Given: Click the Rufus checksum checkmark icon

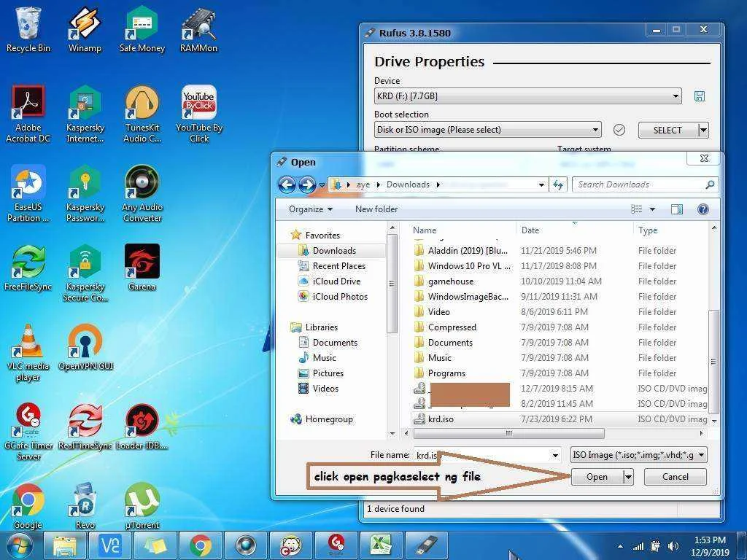Looking at the screenshot, I should [x=619, y=130].
